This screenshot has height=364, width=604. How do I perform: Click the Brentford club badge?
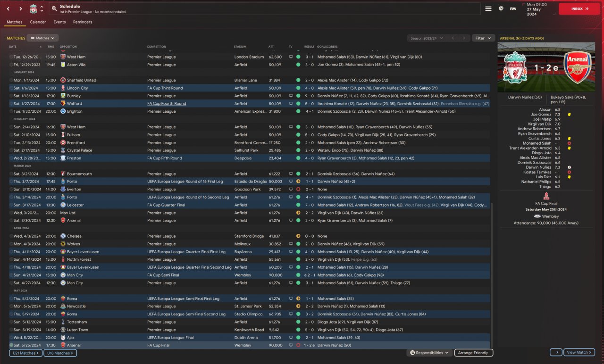click(x=63, y=142)
